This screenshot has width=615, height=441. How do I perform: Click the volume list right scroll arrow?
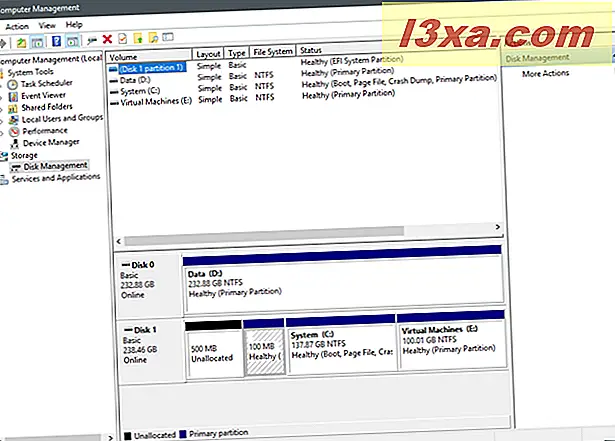497,227
